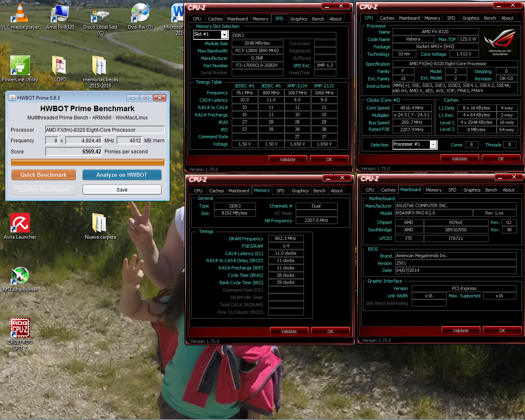This screenshot has width=525, height=420.
Task: Click the 1.512 V core voltage value
Action: (464, 54)
